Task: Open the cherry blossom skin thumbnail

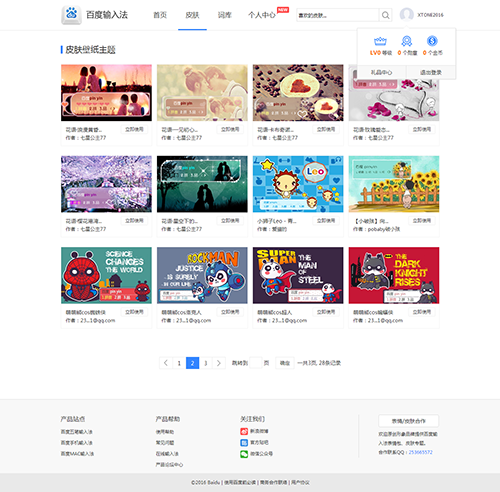Action: point(106,184)
